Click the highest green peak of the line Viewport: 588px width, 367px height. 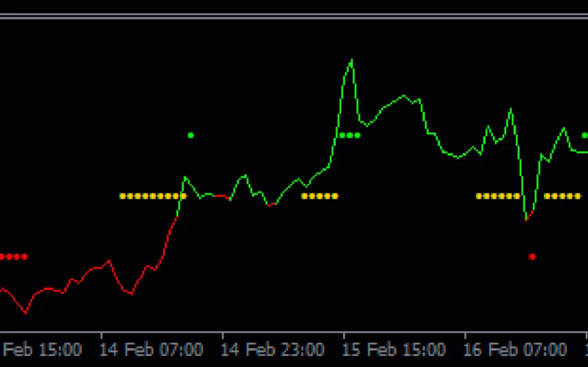[351, 60]
